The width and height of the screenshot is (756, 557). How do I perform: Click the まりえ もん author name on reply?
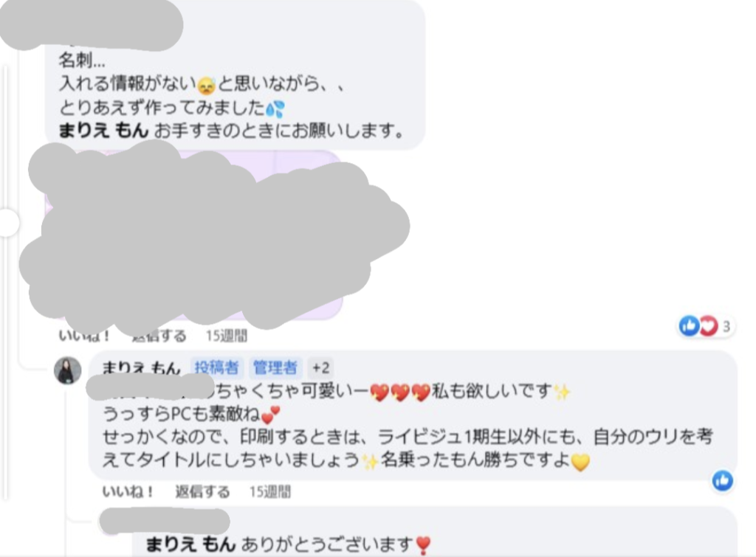tap(141, 367)
